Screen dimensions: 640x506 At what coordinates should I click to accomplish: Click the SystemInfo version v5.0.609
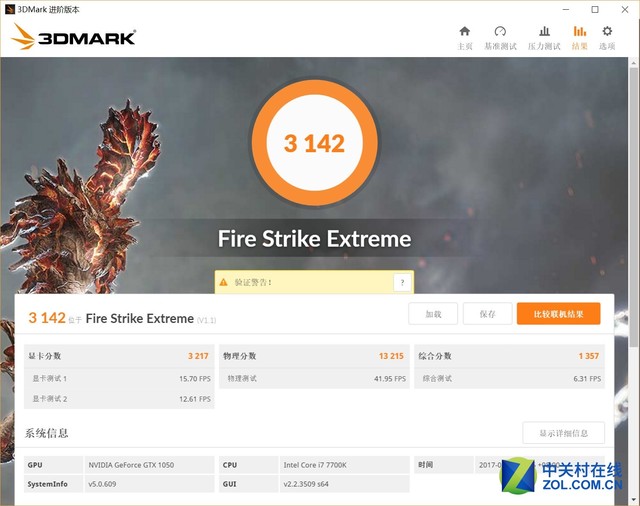click(102, 484)
